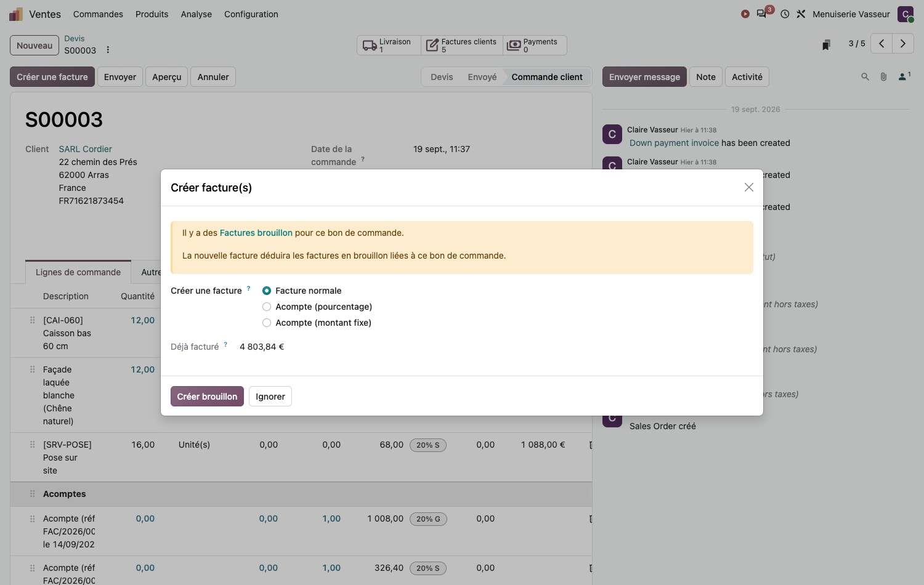Open the record actions three-dot menu

108,50
